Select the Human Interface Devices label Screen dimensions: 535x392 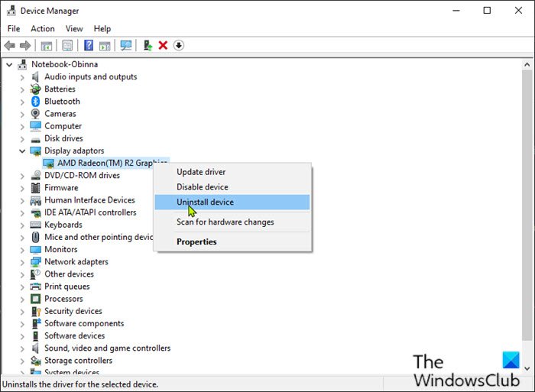(89, 200)
